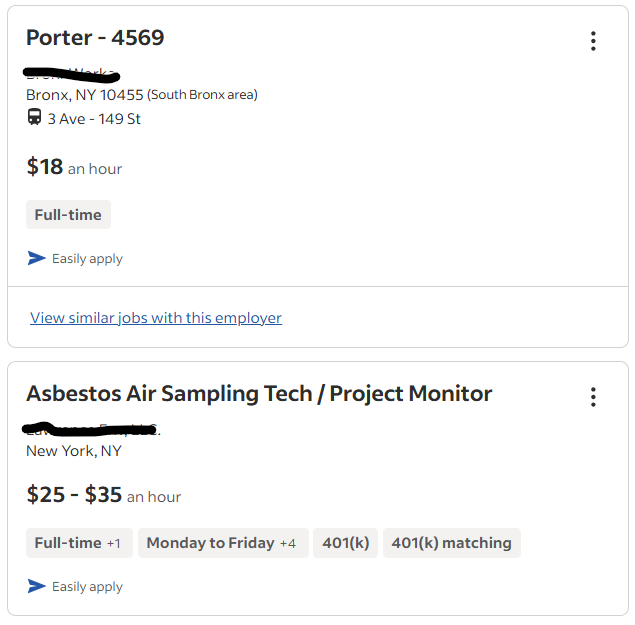
Task: Expand the Monday to Friday +4 tag
Action: coord(223,543)
